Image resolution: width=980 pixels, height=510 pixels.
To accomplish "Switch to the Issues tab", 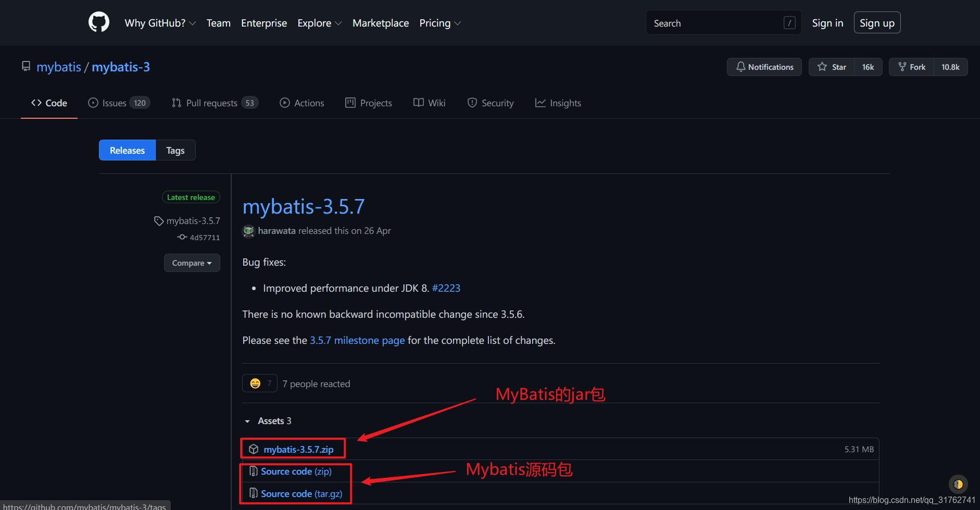I will point(114,103).
